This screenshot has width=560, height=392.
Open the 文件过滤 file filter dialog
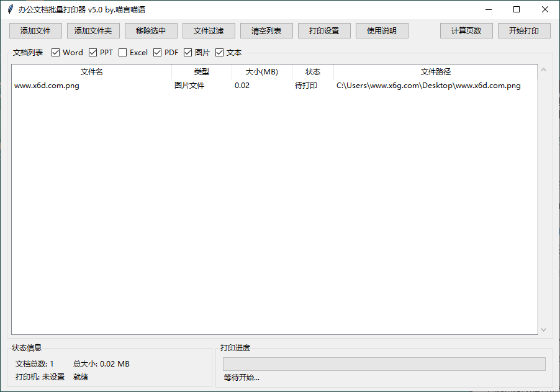click(208, 30)
